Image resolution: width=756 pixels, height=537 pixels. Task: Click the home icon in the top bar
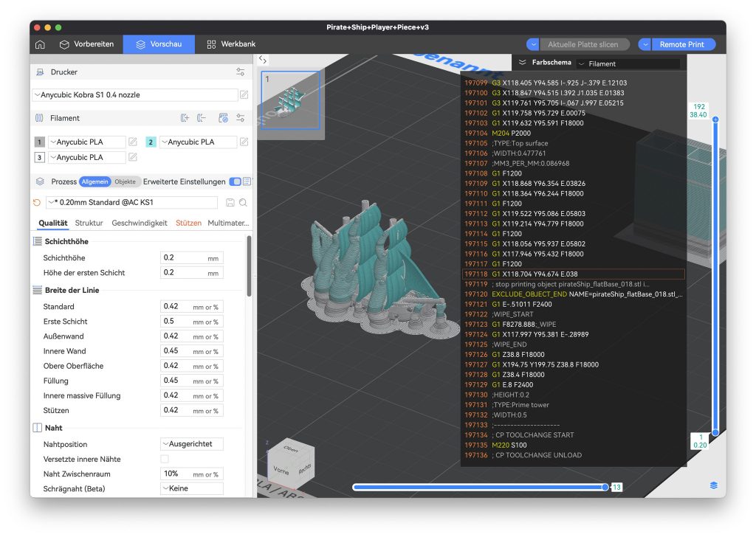click(40, 44)
